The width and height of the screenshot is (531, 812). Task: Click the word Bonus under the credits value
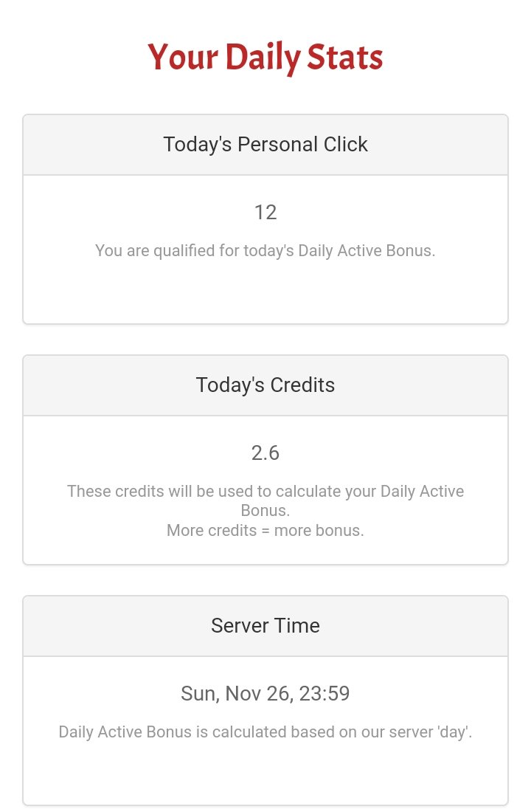tap(265, 511)
